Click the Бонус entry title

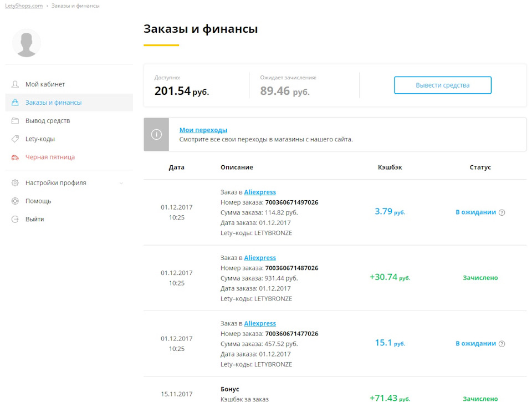(x=229, y=389)
